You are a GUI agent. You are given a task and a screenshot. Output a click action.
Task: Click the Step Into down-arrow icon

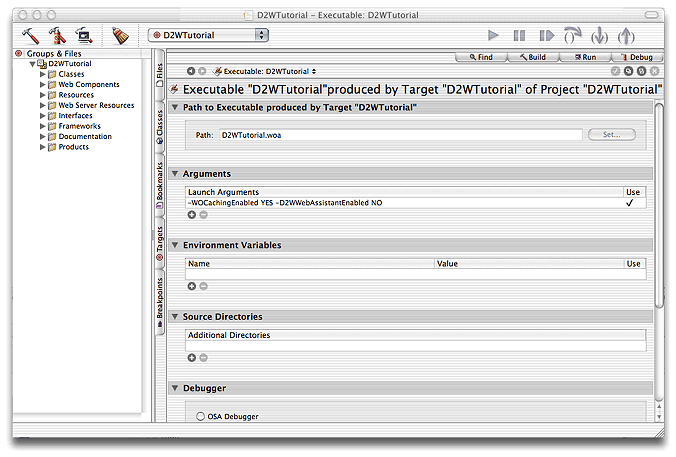[599, 35]
